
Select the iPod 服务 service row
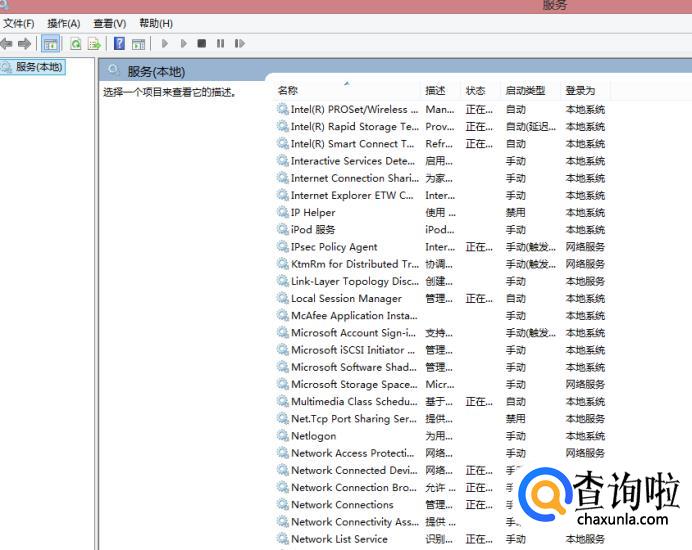(440, 230)
